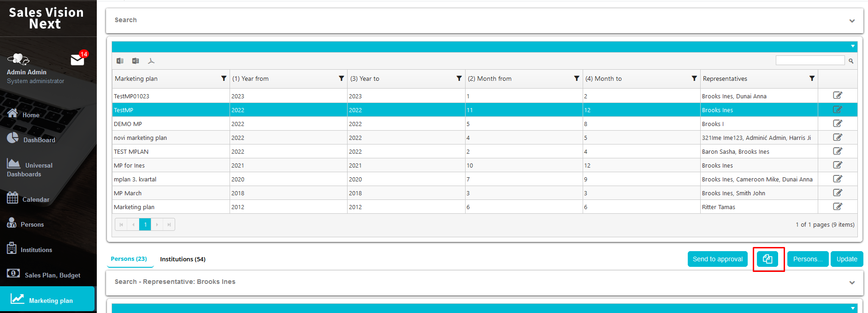868x313 pixels.
Task: Open filter for Marketing plan column
Action: [224, 78]
